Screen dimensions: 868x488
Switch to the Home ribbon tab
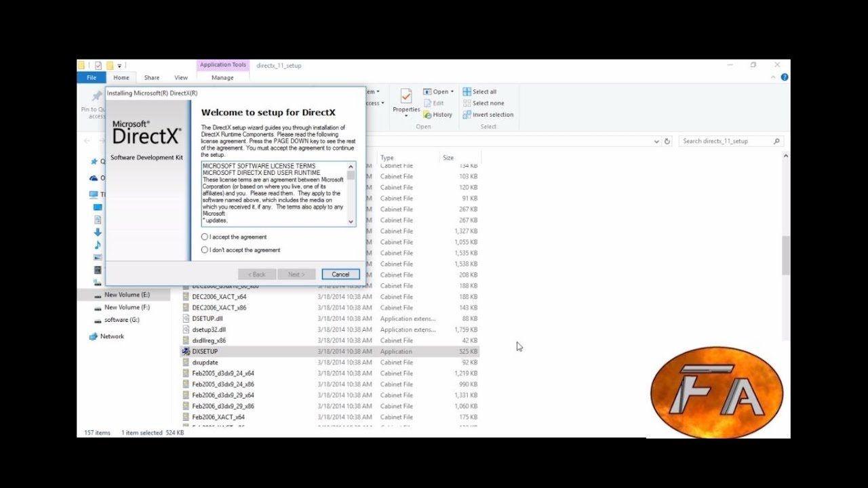click(121, 78)
